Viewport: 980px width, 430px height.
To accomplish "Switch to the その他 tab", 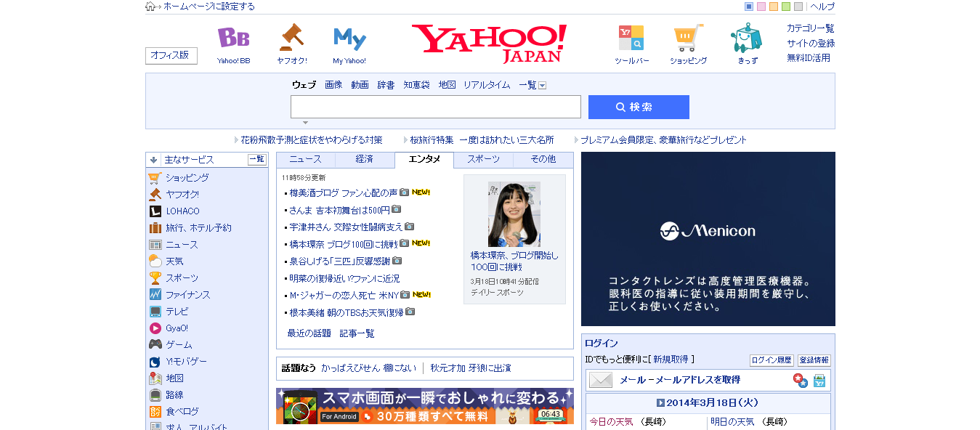I will [543, 160].
